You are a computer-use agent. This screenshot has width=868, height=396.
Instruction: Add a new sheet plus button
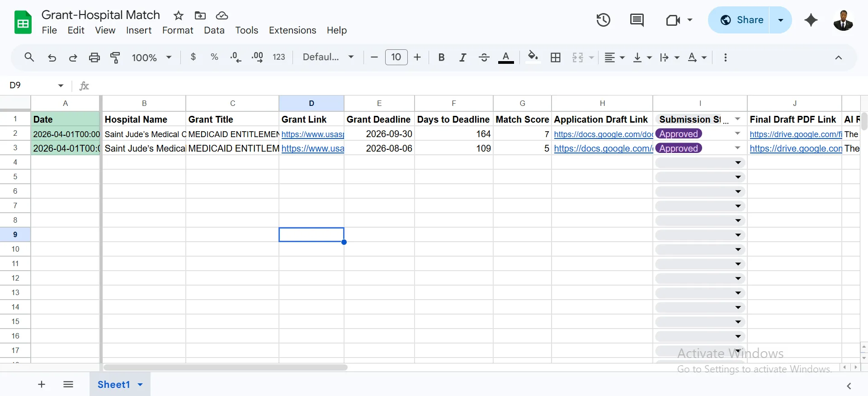click(x=42, y=384)
